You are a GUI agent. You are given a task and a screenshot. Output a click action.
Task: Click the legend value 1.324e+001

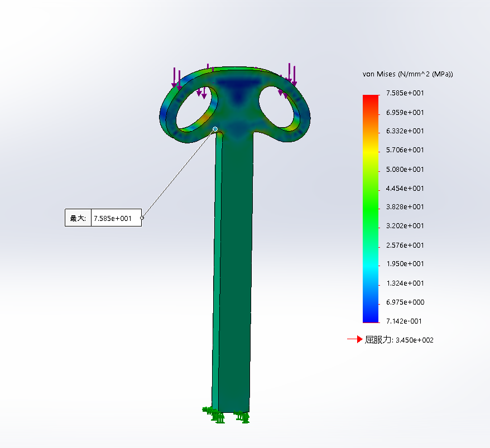(x=405, y=283)
